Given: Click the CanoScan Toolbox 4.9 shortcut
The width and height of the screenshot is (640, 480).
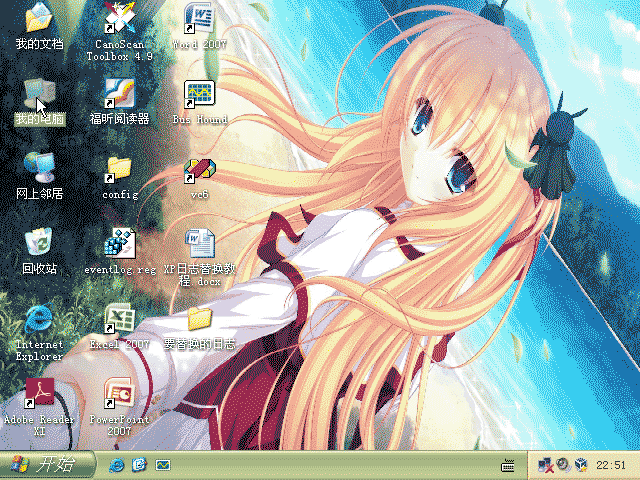Looking at the screenshot, I should tap(119, 19).
